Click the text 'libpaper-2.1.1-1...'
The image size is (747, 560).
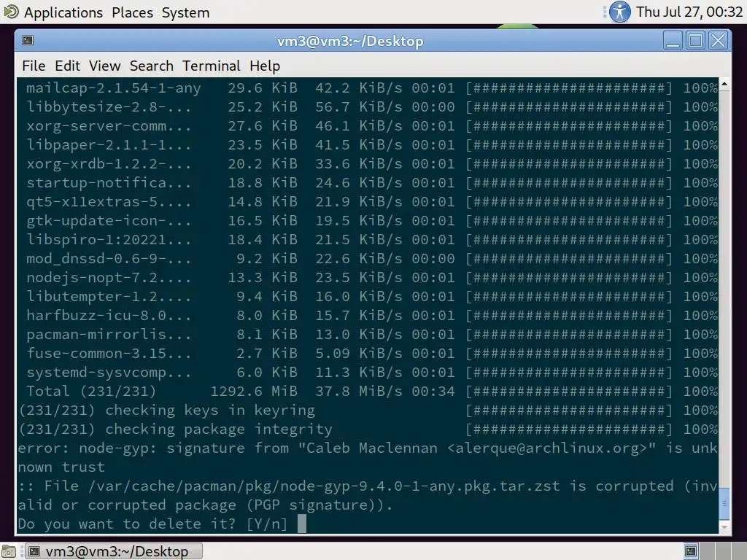[x=109, y=145]
